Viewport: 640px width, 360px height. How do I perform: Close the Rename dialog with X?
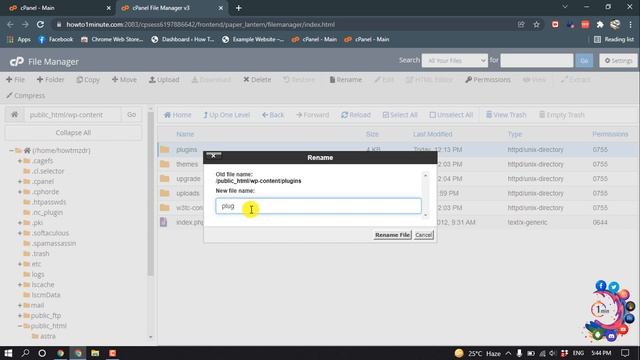pos(213,156)
